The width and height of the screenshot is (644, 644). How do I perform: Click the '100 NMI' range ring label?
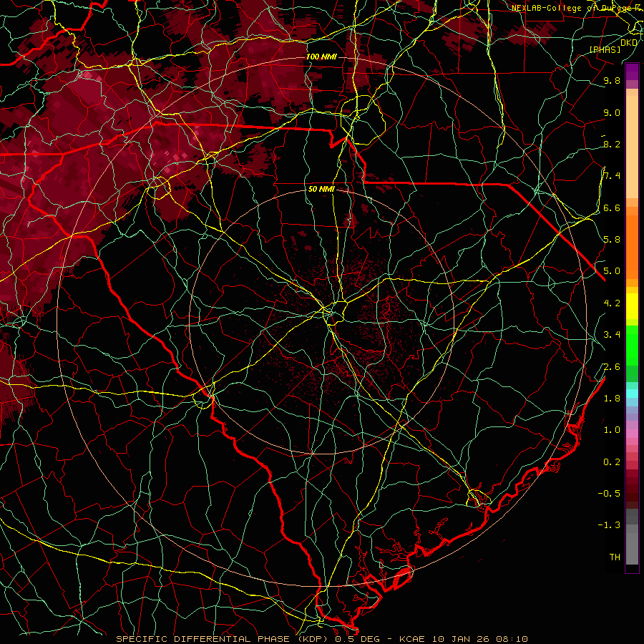click(321, 57)
